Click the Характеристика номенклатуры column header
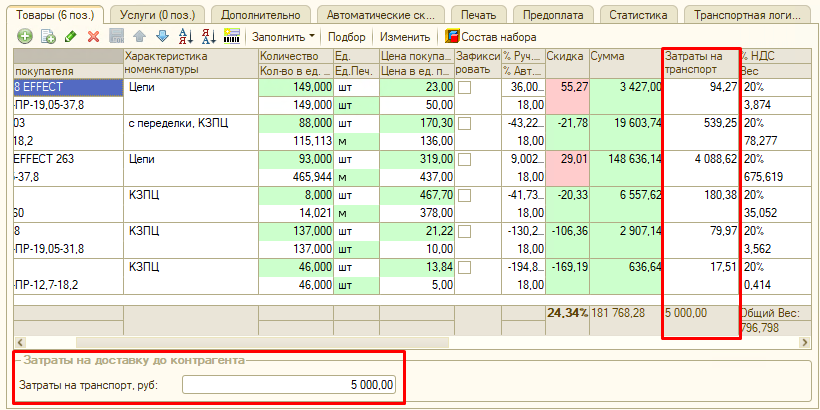The width and height of the screenshot is (820, 410). coord(191,63)
